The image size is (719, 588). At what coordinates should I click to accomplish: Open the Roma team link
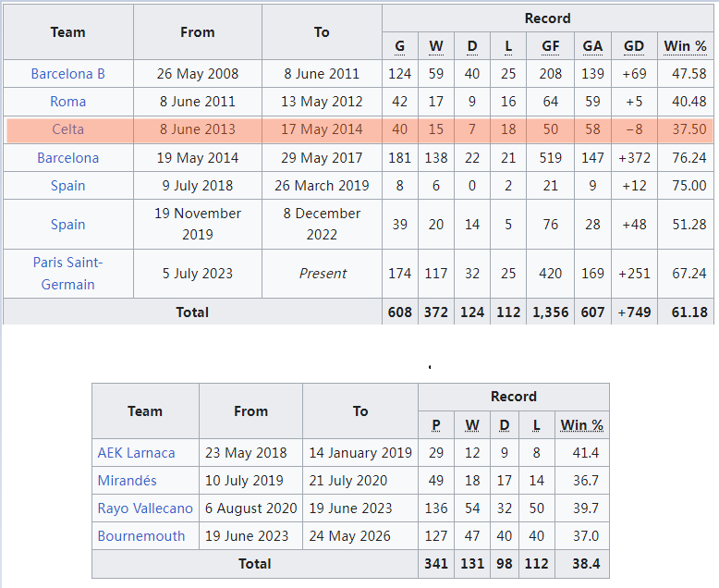click(67, 102)
